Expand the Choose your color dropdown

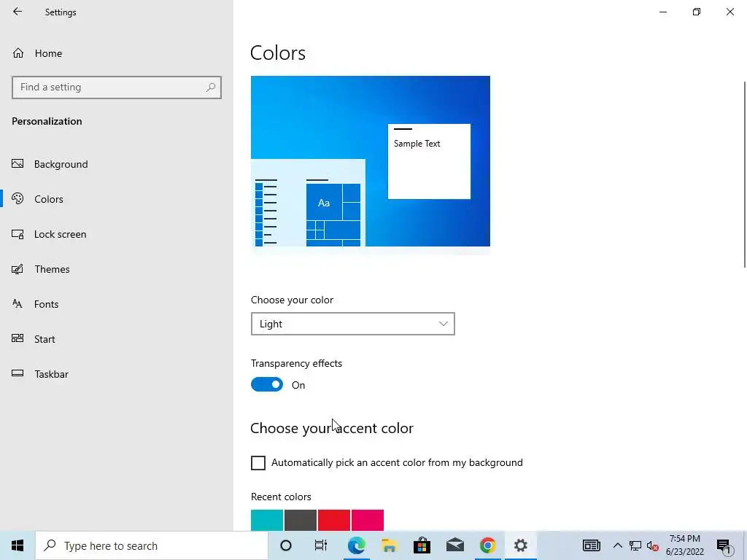pos(353,324)
